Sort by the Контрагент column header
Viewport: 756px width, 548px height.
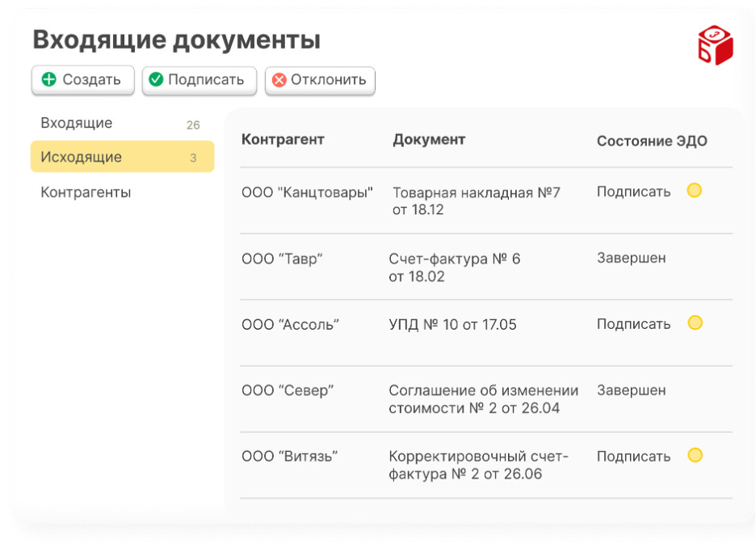pos(283,140)
